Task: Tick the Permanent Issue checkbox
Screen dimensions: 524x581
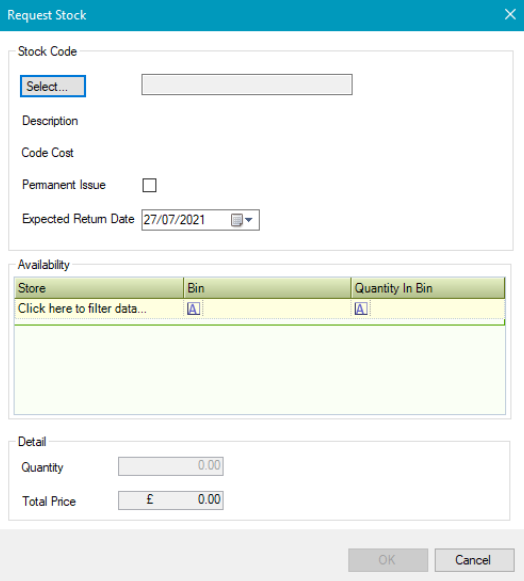Action: [x=149, y=185]
